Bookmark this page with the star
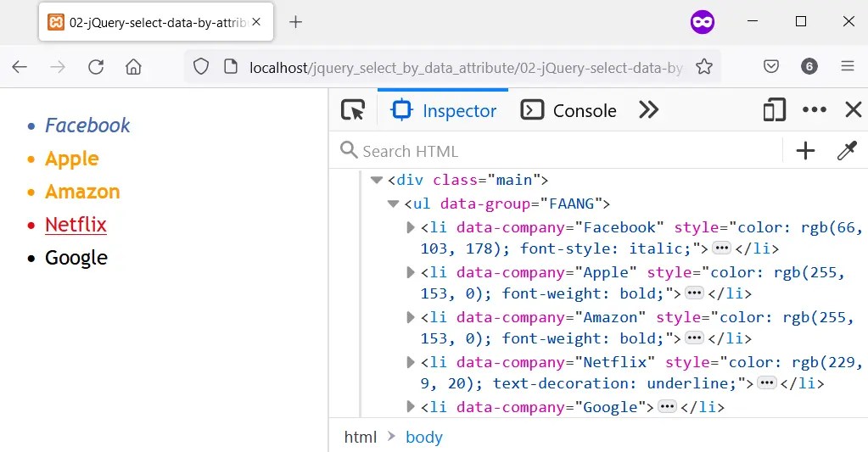The width and height of the screenshot is (868, 452). tap(704, 67)
